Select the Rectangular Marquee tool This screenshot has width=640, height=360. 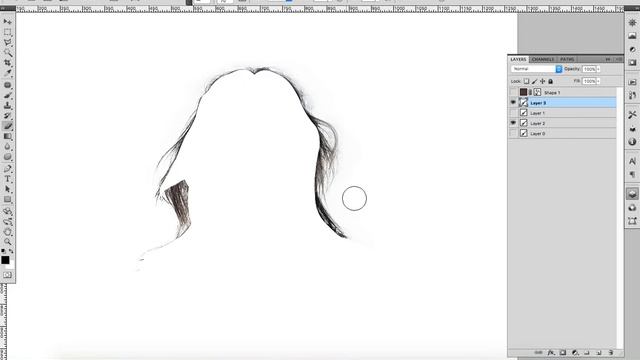7,32
